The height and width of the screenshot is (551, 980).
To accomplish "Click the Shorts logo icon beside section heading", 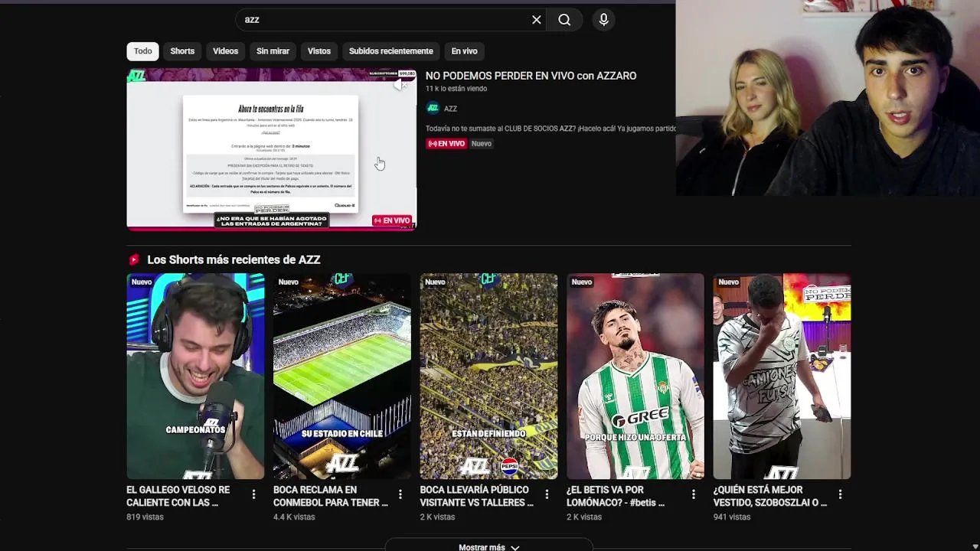I will [134, 259].
